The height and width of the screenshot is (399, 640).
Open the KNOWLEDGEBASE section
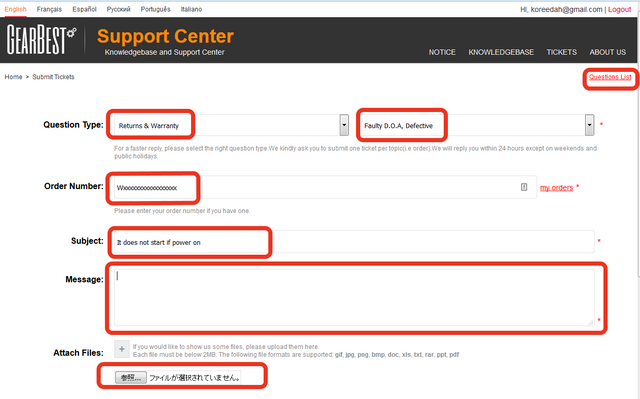501,52
